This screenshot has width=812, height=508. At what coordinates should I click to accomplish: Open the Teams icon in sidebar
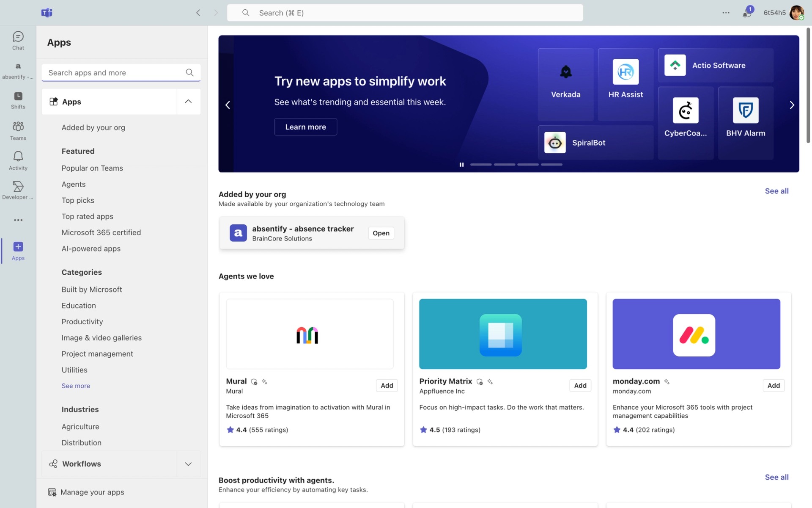tap(18, 130)
